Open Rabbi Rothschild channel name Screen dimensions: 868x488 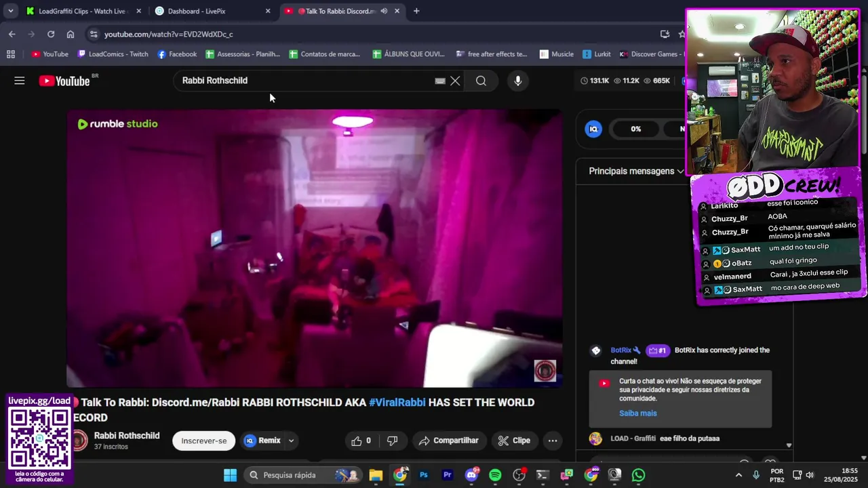(127, 436)
